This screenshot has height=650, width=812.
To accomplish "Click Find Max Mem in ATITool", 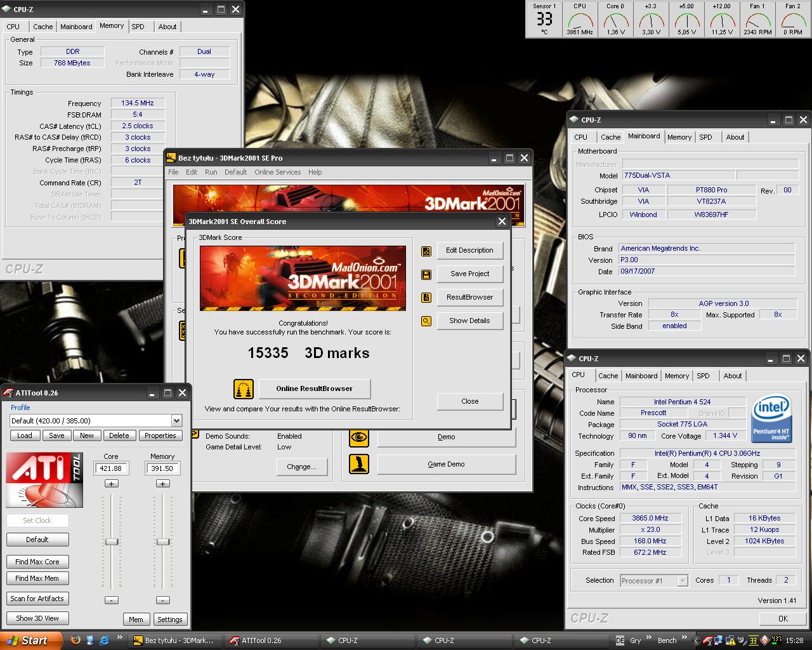I will click(37, 578).
